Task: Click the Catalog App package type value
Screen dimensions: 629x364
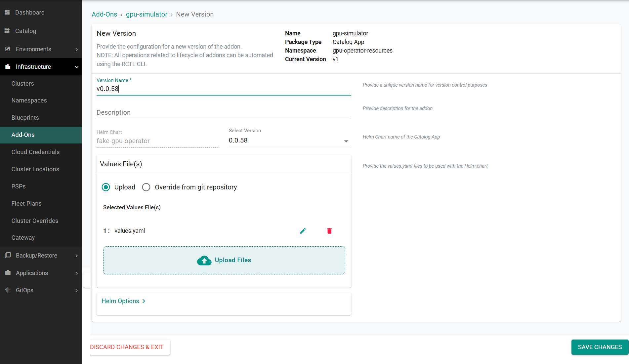Action: point(348,42)
